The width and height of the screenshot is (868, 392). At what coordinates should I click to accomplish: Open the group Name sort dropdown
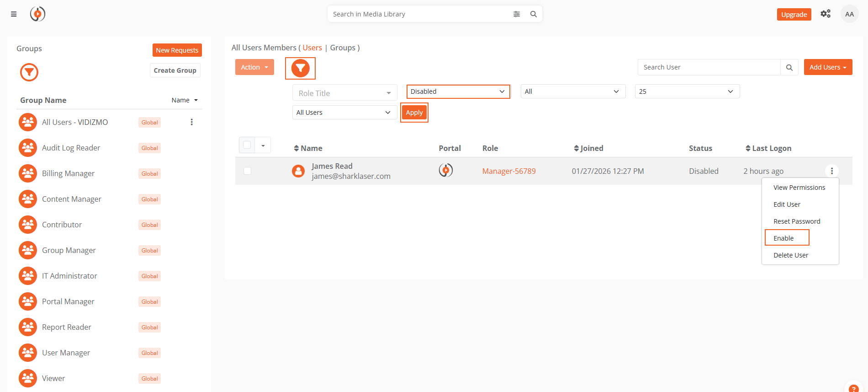tap(185, 100)
